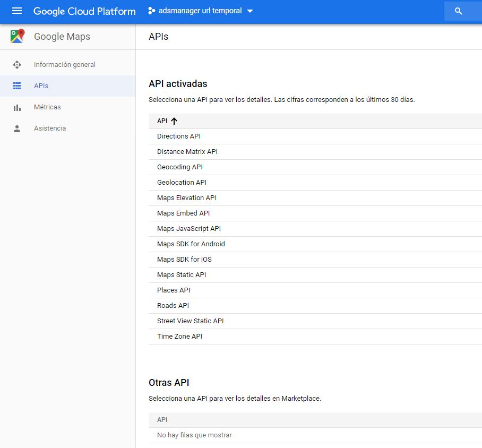
Task: Click the Marketplace details description text
Action: coord(235,399)
